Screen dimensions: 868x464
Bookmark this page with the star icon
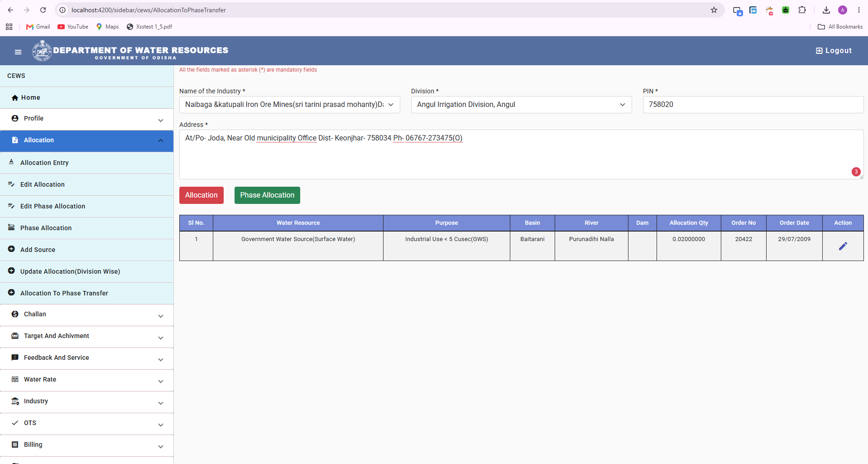point(714,10)
